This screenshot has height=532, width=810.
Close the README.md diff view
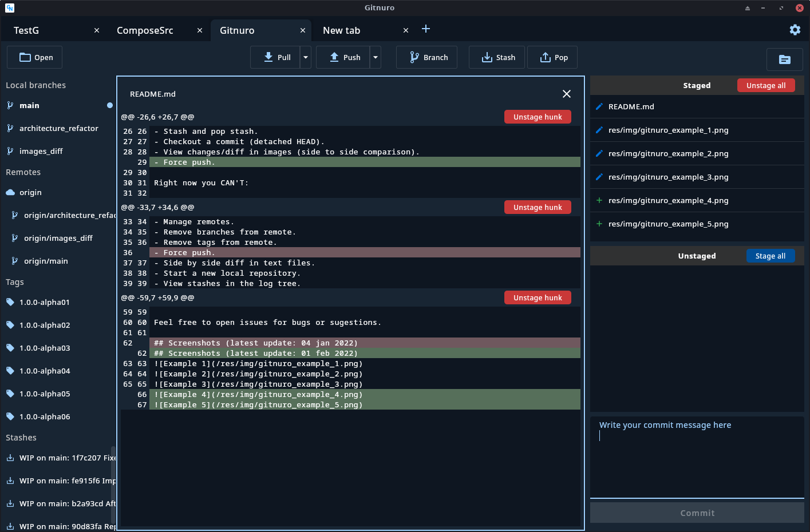(567, 94)
